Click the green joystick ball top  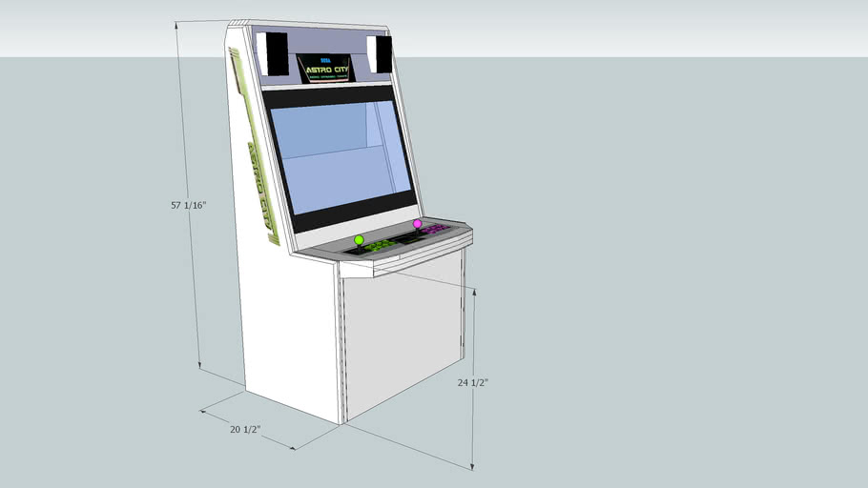[x=360, y=239]
